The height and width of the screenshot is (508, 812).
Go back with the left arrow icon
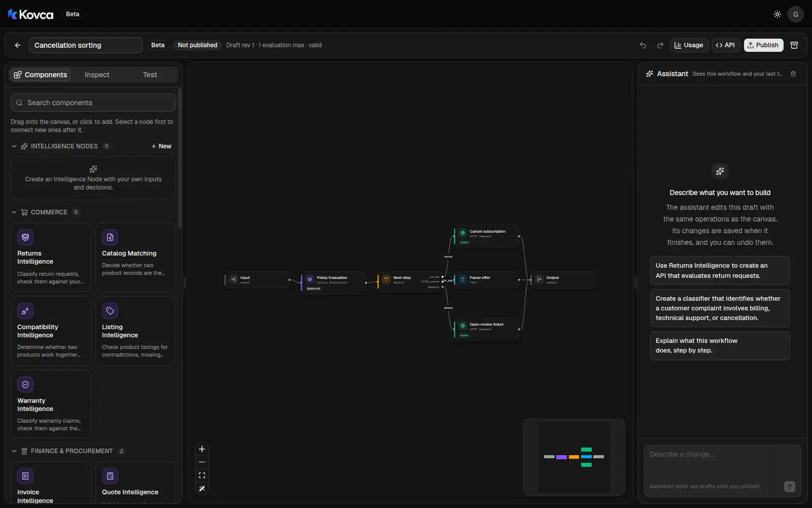pos(18,45)
